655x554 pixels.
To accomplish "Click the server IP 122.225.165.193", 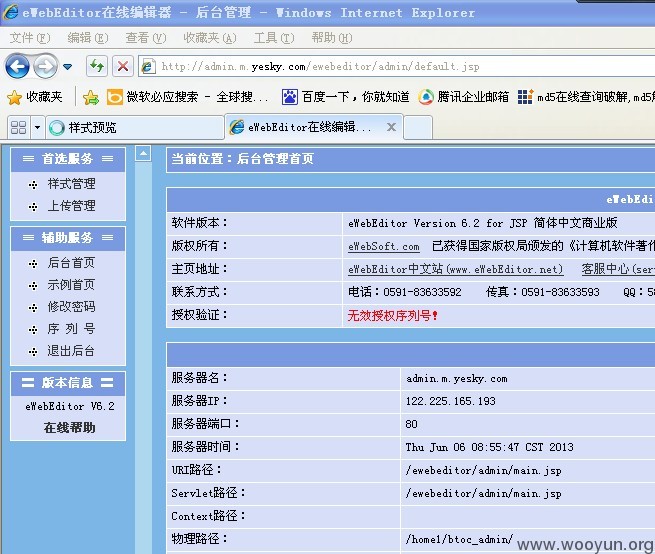I will click(x=450, y=402).
